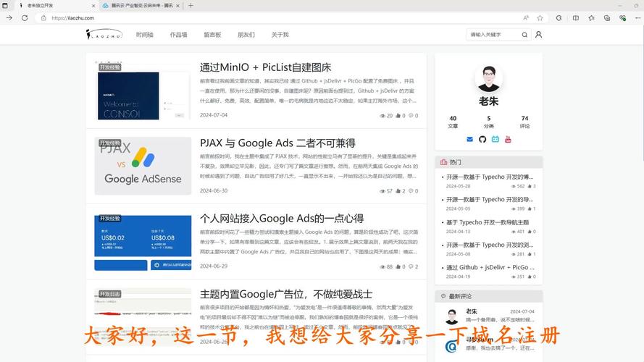Click the Read aloud icon in address bar

[x=526, y=18]
